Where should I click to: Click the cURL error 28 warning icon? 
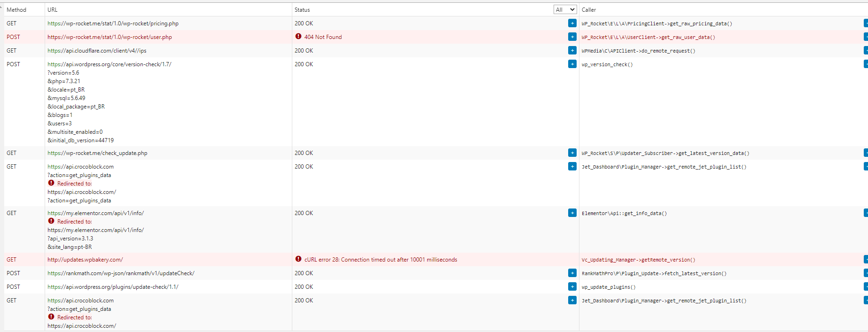coord(298,259)
